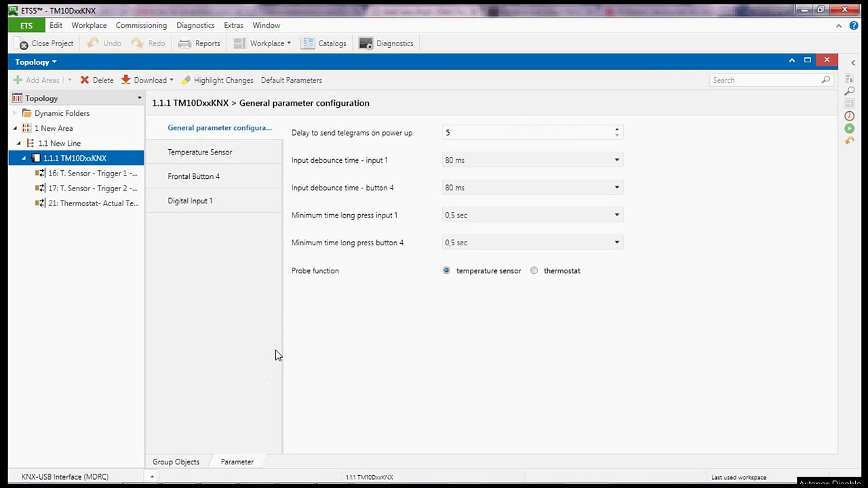This screenshot has width=868, height=488.
Task: Collapse the 1.1 New Line tree node
Action: pyautogui.click(x=20, y=144)
